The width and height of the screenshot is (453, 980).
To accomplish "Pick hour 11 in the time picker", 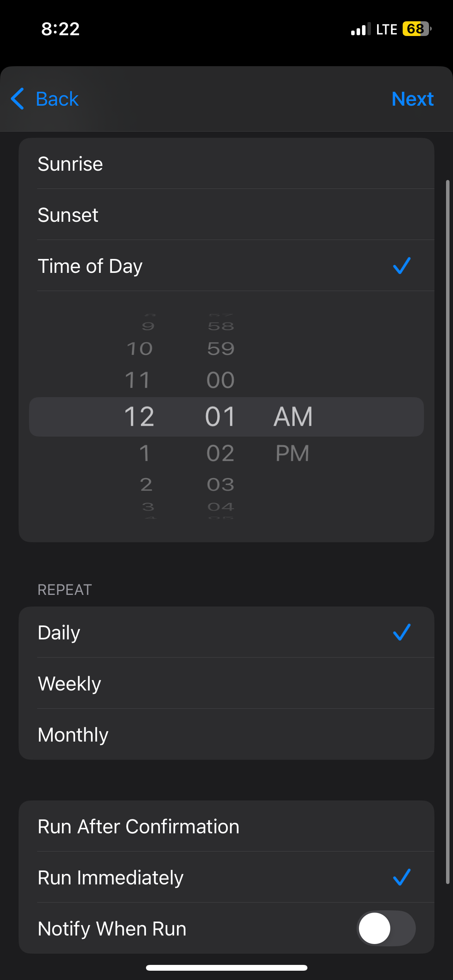I will (138, 380).
